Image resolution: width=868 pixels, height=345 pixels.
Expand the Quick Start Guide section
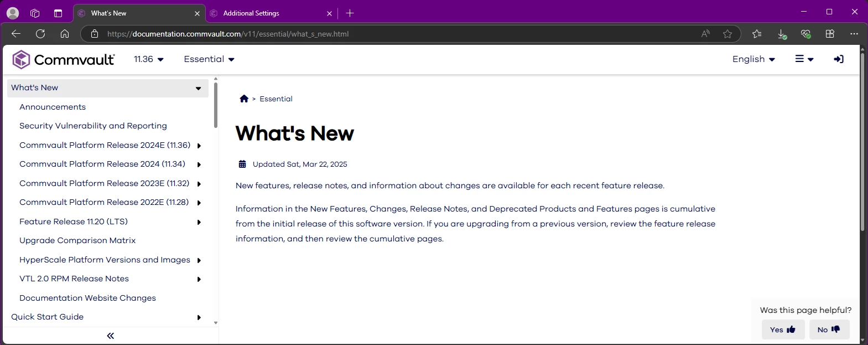coord(199,317)
